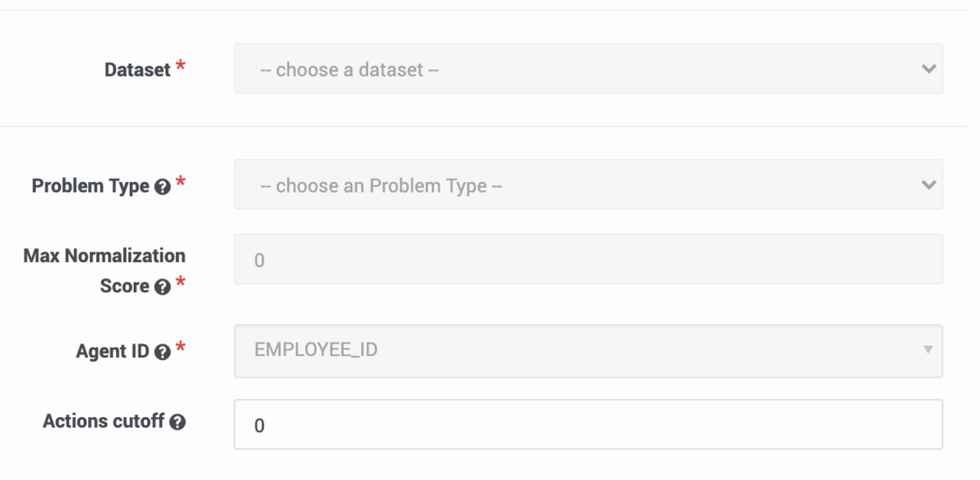Viewport: 980px width, 480px height.
Task: Click the Agent ID label text
Action: point(113,352)
